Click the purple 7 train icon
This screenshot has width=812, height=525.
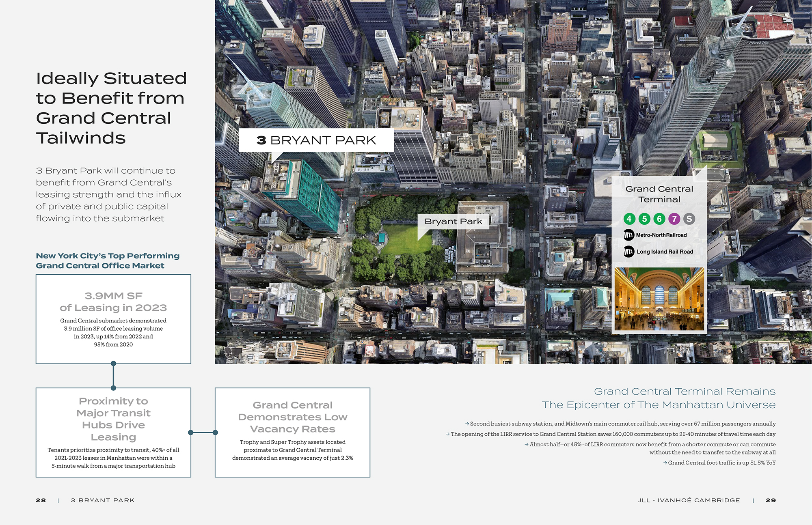[x=674, y=219]
